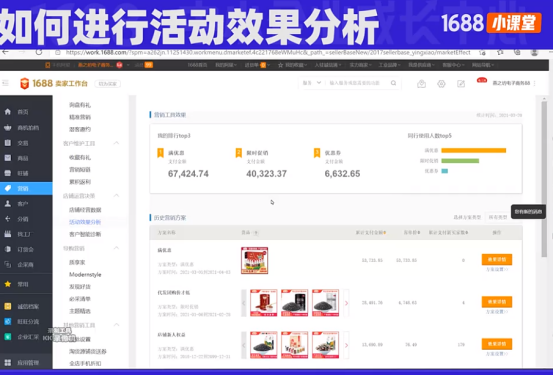This screenshot has width=553, height=376.
Task: Click the 67,424.74 rank 1 amount
Action: [x=188, y=174]
